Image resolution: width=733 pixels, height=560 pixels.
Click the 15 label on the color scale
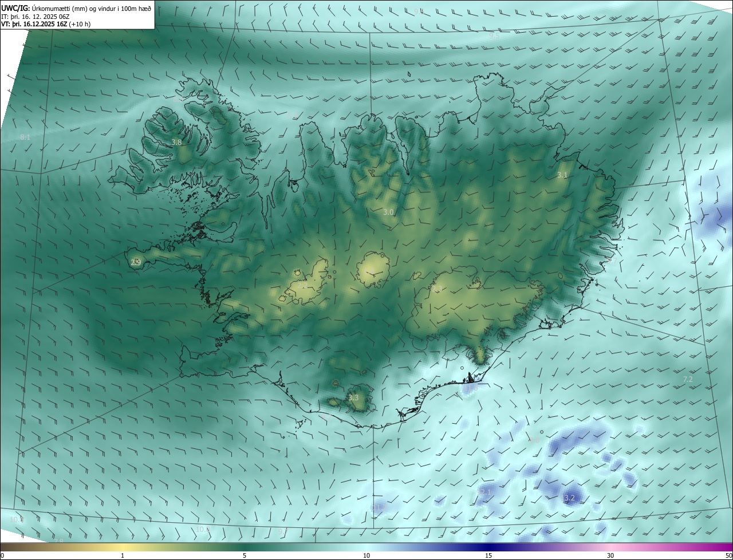488,555
